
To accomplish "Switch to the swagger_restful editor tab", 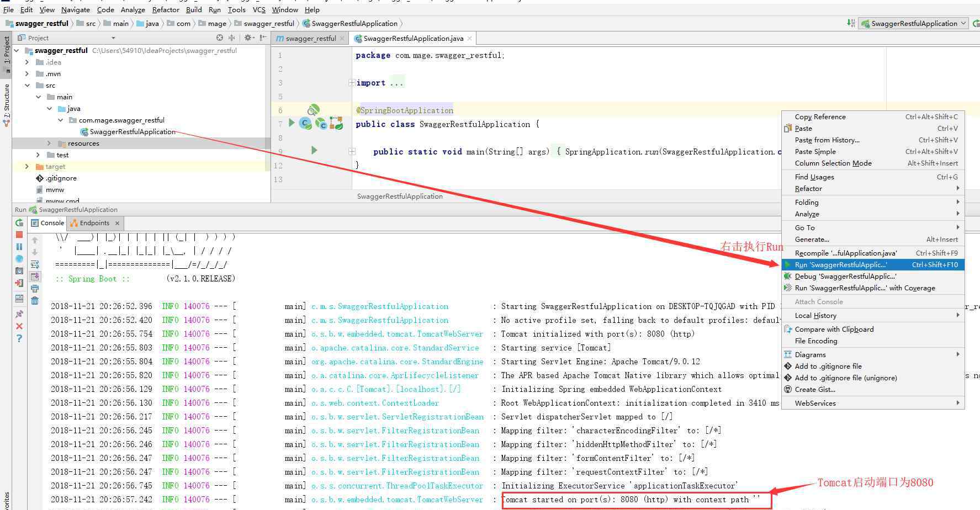I will [x=311, y=38].
